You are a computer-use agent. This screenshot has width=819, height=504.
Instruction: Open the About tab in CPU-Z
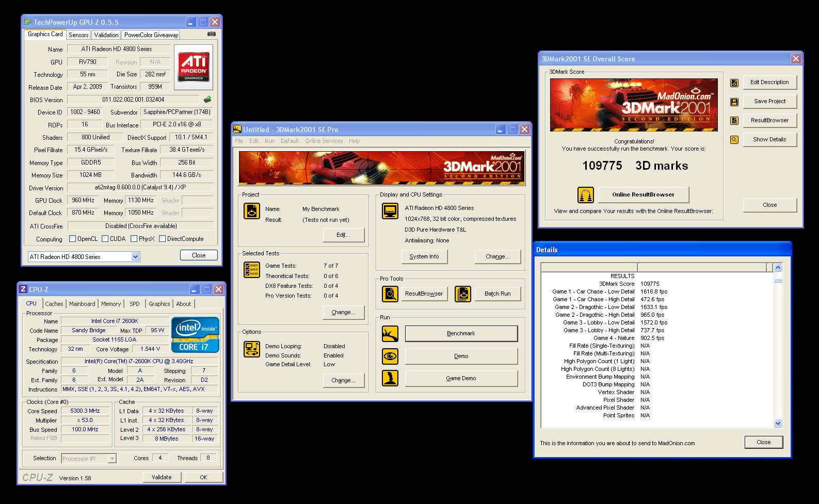click(x=184, y=304)
